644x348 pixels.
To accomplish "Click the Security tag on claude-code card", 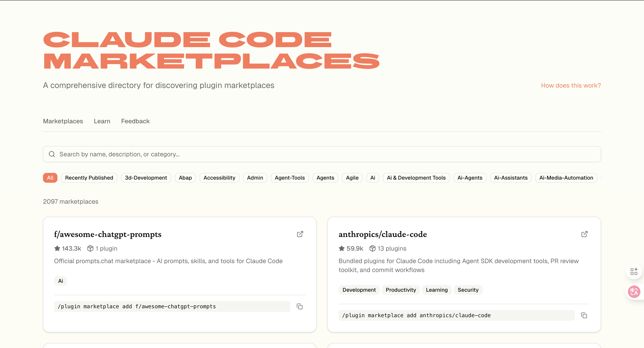I will click(468, 290).
